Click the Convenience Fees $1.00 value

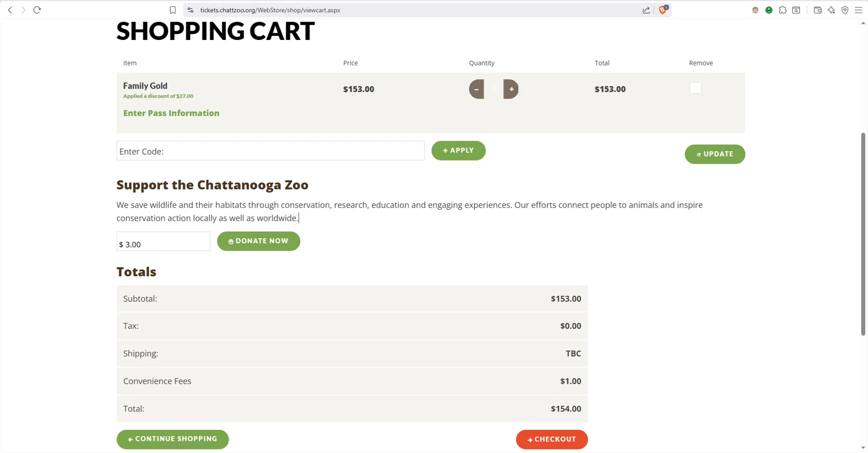pyautogui.click(x=571, y=381)
